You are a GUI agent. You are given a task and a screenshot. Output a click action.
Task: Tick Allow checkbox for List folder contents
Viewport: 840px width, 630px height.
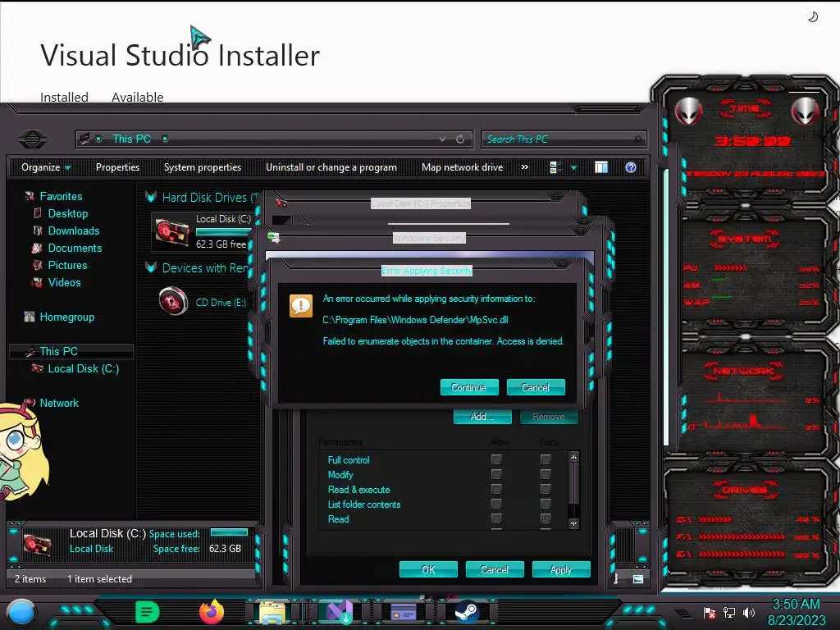(x=496, y=504)
